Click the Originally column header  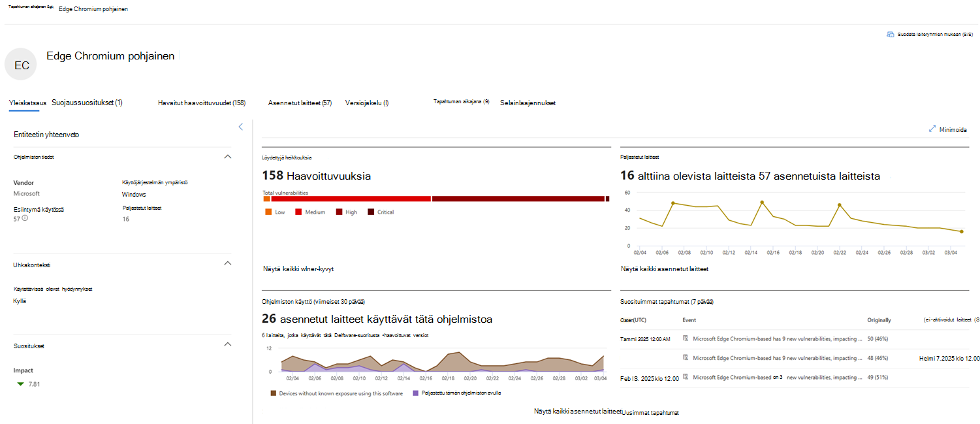[879, 320]
